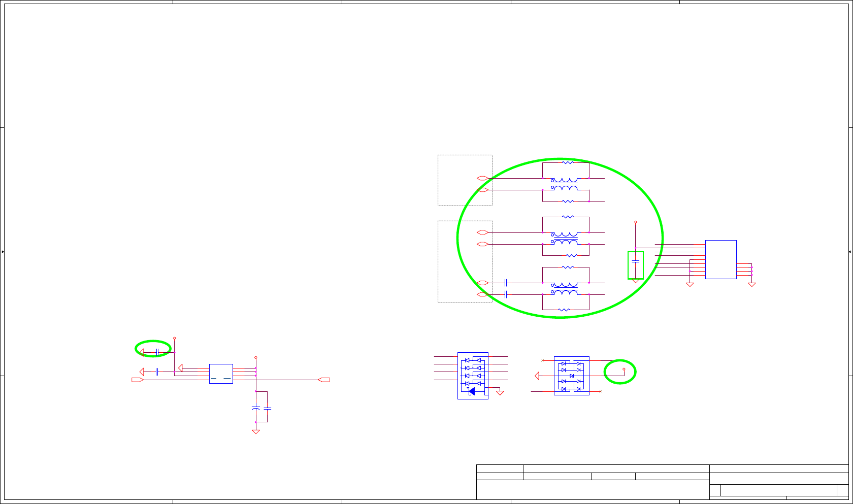Select resistor above the middle choke
This screenshot has width=853, height=504.
coord(568,217)
